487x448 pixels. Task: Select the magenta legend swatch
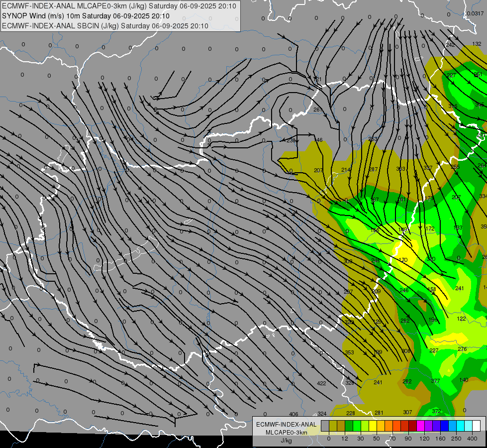point(421,426)
